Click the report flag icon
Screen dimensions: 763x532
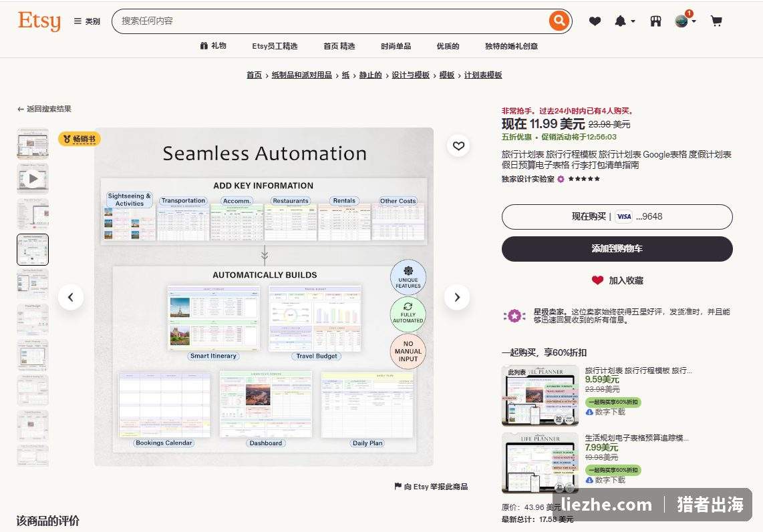398,486
